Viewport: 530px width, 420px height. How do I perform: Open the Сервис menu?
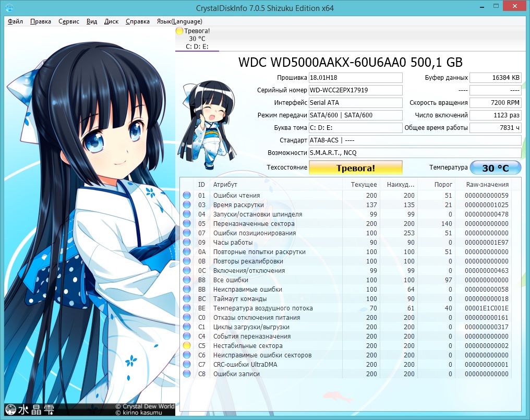pyautogui.click(x=69, y=21)
